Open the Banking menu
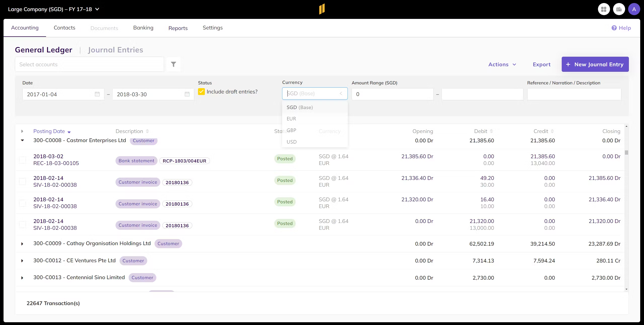Image resolution: width=644 pixels, height=325 pixels. 143,28
